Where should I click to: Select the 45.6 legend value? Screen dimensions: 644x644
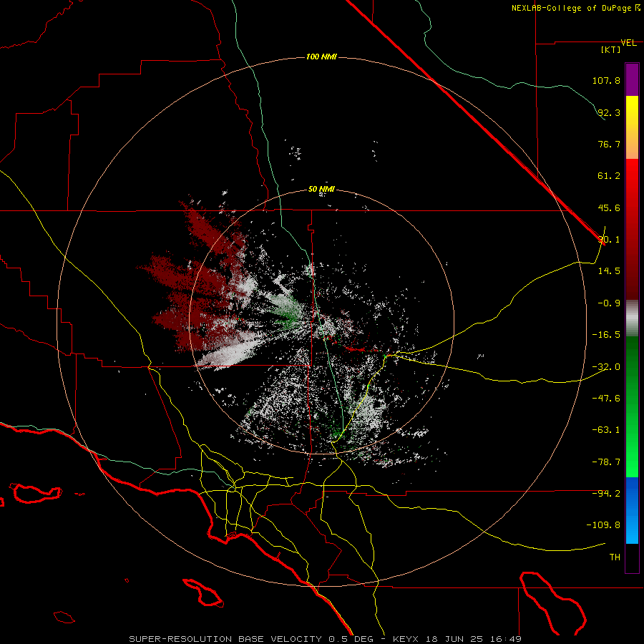[609, 208]
